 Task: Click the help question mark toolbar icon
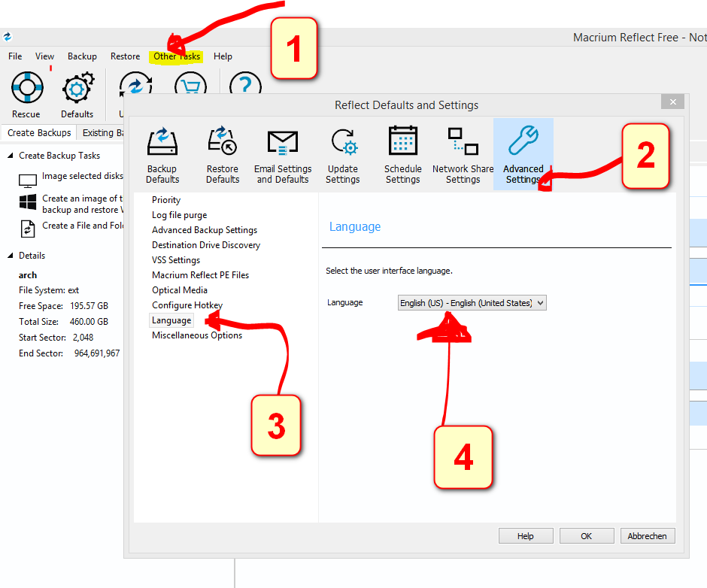click(x=245, y=83)
